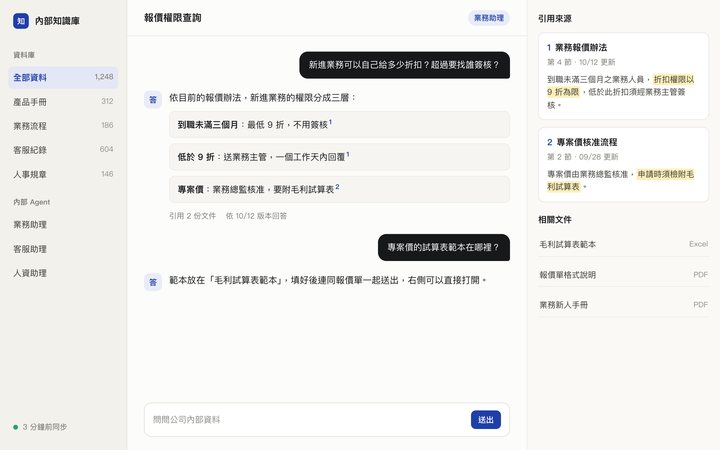Select 全部資料 in the sidebar
Screen dimensions: 720x450
(x=63, y=77)
